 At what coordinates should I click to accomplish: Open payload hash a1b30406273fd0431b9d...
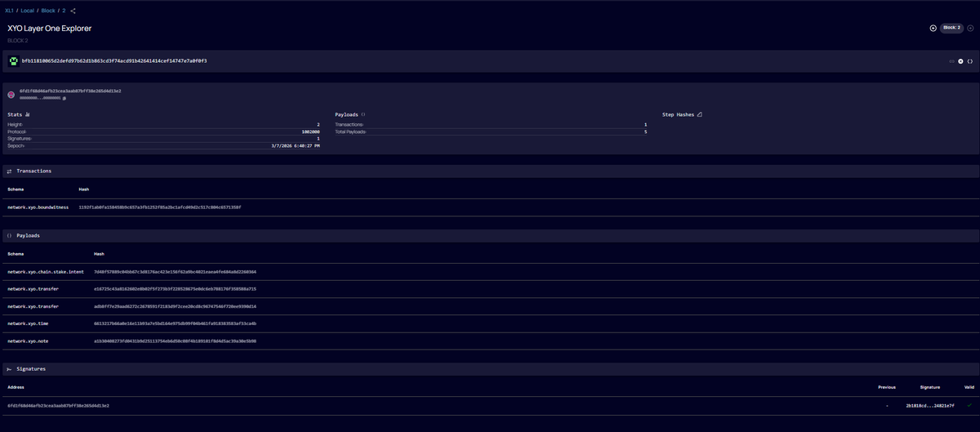click(175, 341)
